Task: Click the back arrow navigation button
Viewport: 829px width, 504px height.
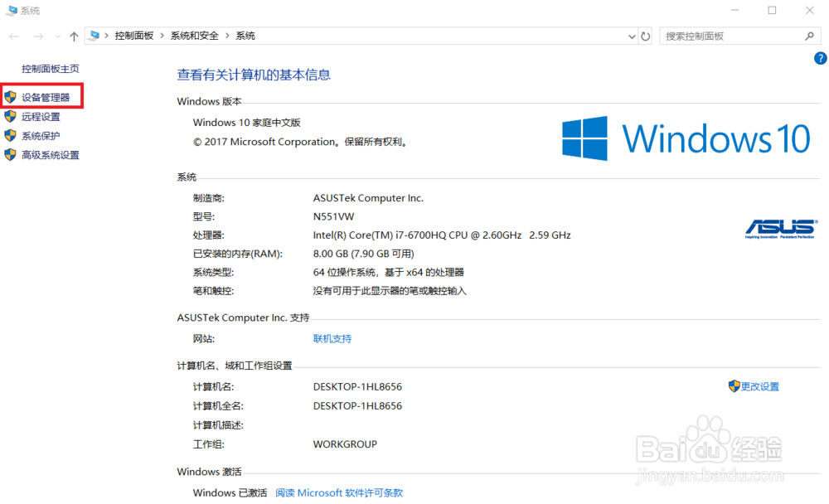Action: click(x=14, y=36)
